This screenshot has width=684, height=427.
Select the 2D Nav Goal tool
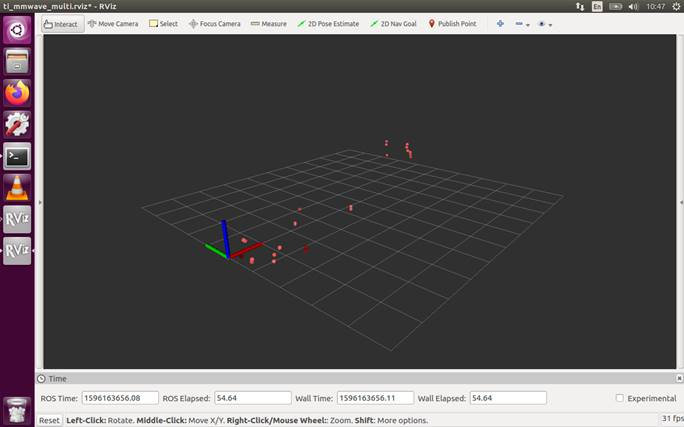click(393, 24)
